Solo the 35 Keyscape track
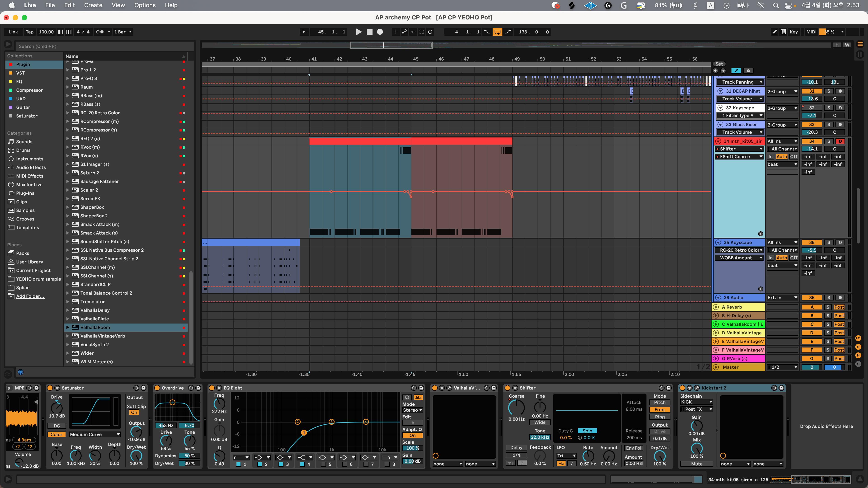Image resolution: width=868 pixels, height=488 pixels. (829, 242)
